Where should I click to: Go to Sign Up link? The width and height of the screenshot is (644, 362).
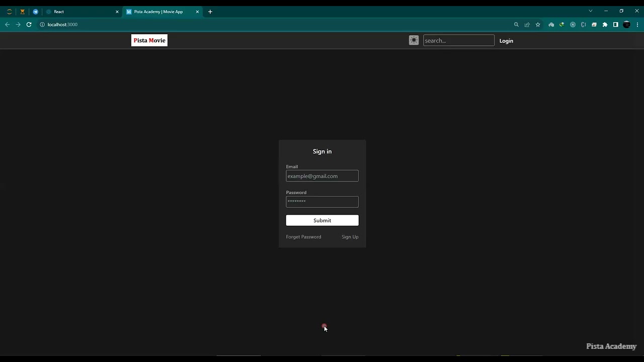point(350,237)
